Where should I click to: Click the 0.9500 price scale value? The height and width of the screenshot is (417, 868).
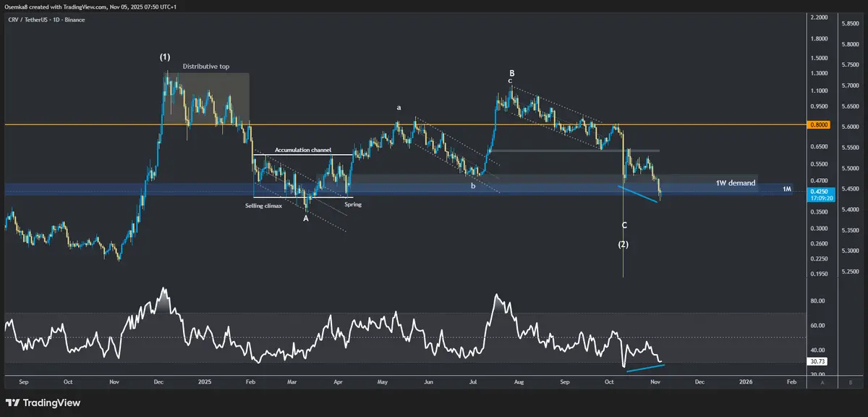tap(819, 106)
